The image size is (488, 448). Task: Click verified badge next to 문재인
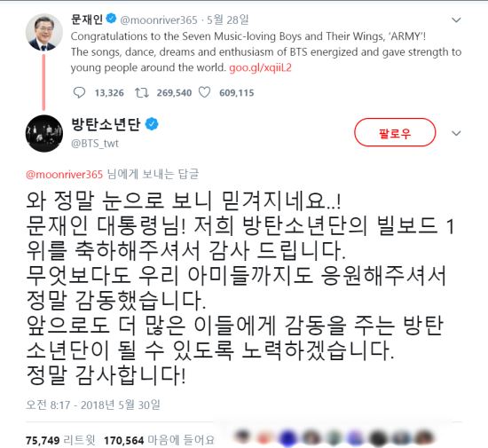tap(111, 19)
